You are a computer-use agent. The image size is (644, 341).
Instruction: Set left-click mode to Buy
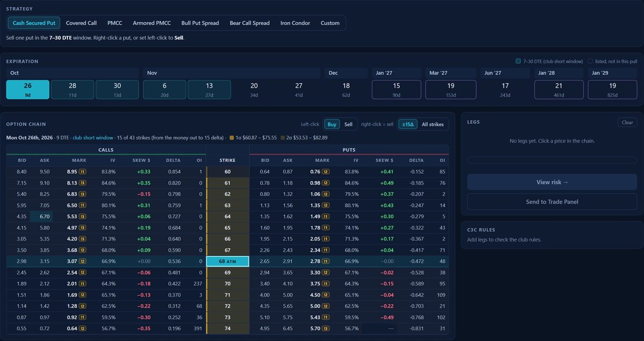point(332,125)
